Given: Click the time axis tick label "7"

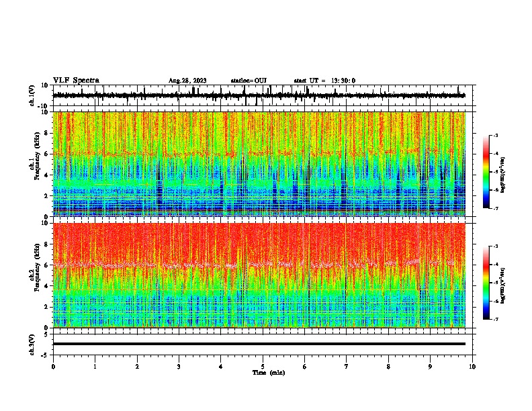Looking at the screenshot, I should click(x=347, y=367).
